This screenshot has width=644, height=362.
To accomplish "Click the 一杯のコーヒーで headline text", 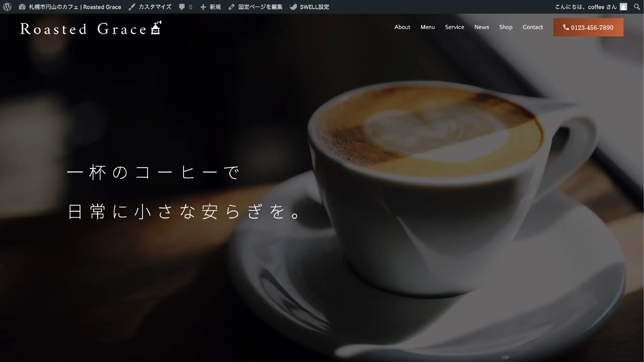I will pyautogui.click(x=153, y=172).
